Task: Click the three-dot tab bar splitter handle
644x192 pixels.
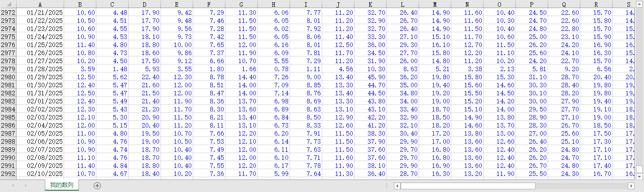Action: coord(386,185)
